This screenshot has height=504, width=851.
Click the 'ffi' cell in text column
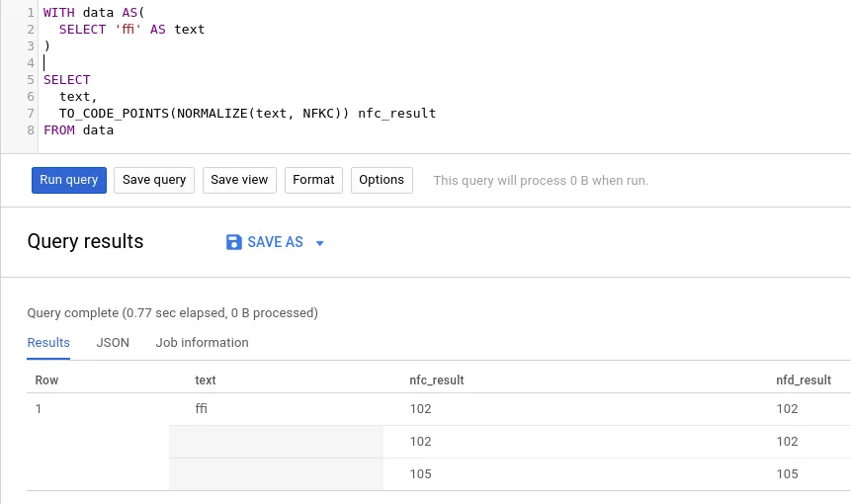click(202, 409)
